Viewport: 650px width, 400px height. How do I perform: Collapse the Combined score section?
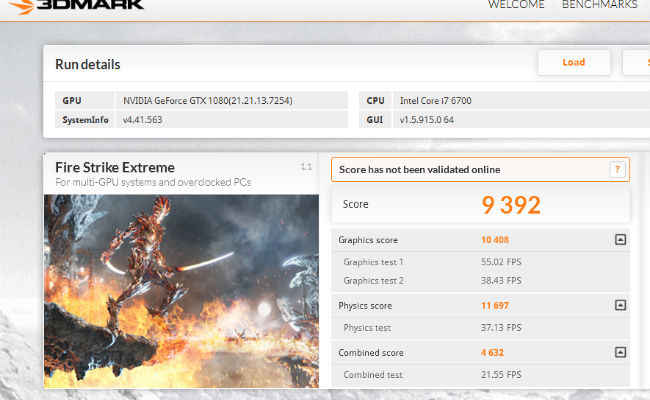pos(620,352)
